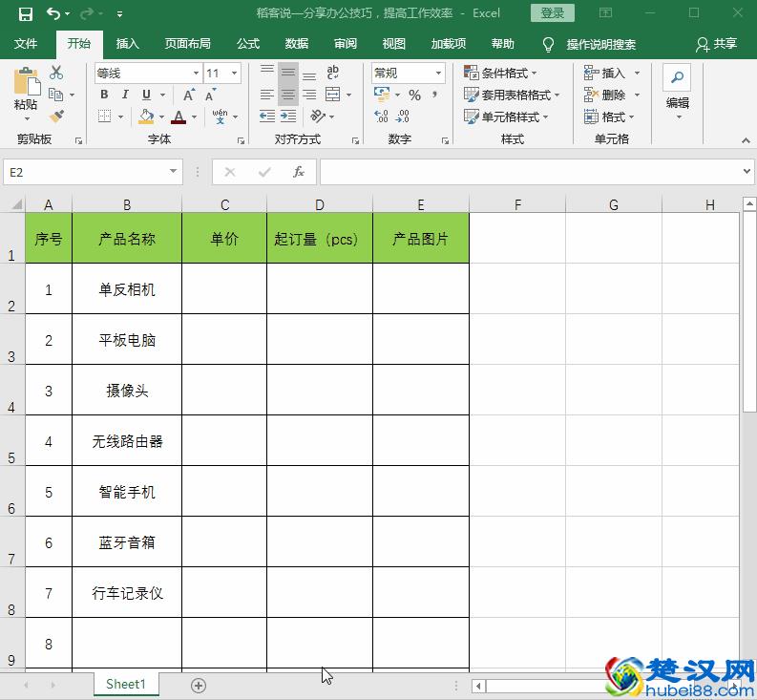757x700 pixels.
Task: Click the Format Painter brush icon
Action: tap(56, 117)
